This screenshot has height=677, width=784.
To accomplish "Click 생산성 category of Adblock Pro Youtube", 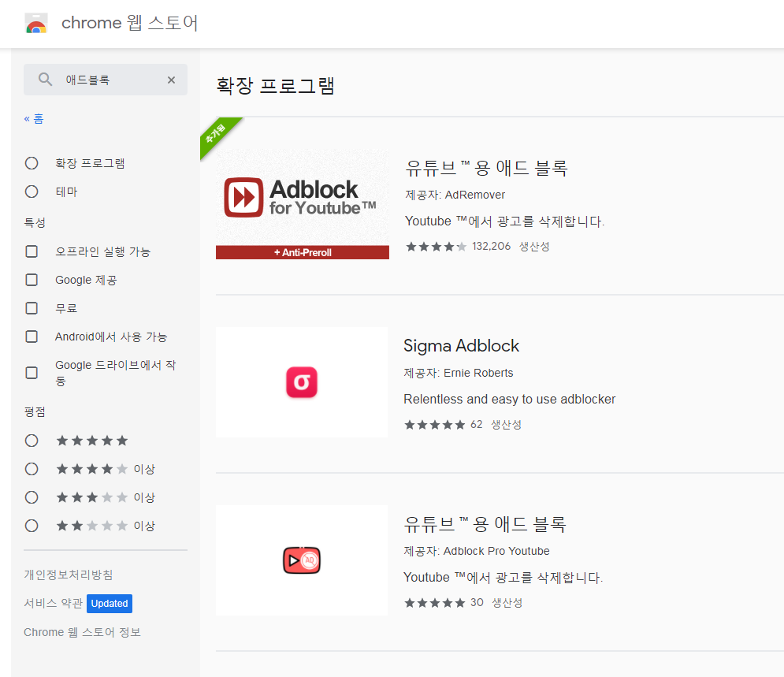I will coord(507,603).
